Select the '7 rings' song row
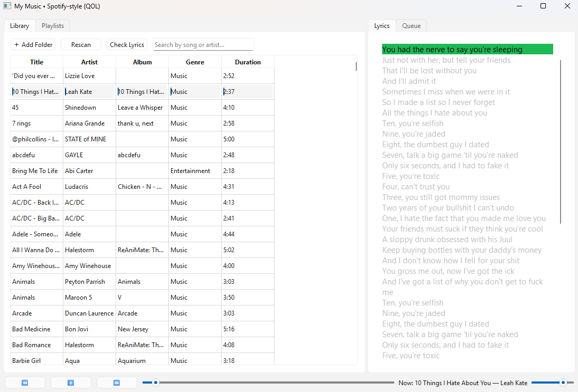The width and height of the screenshot is (578, 392). point(143,123)
